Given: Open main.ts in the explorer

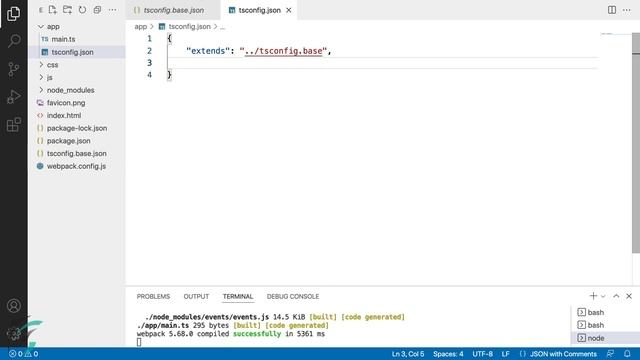Looking at the screenshot, I should tap(77, 39).
